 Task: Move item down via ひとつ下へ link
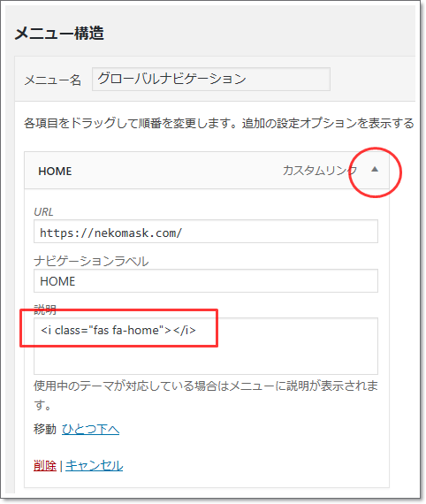91,429
